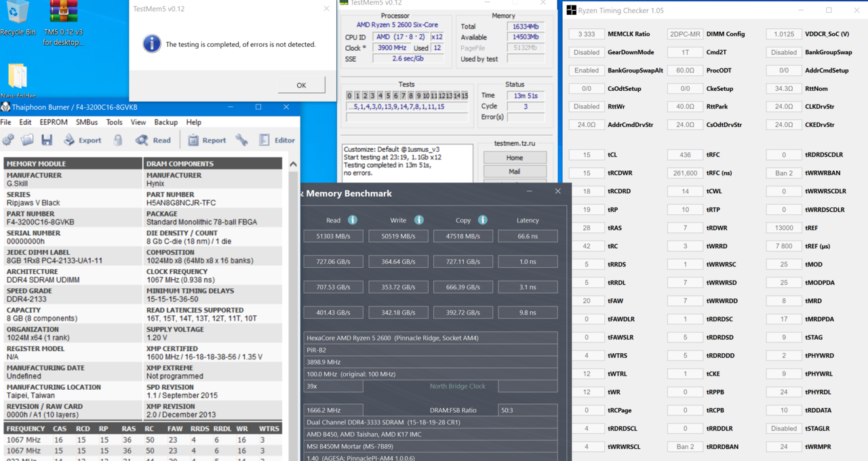The image size is (868, 461).
Task: Open the Tools menu in Thaiphoon Burner
Action: pos(115,122)
